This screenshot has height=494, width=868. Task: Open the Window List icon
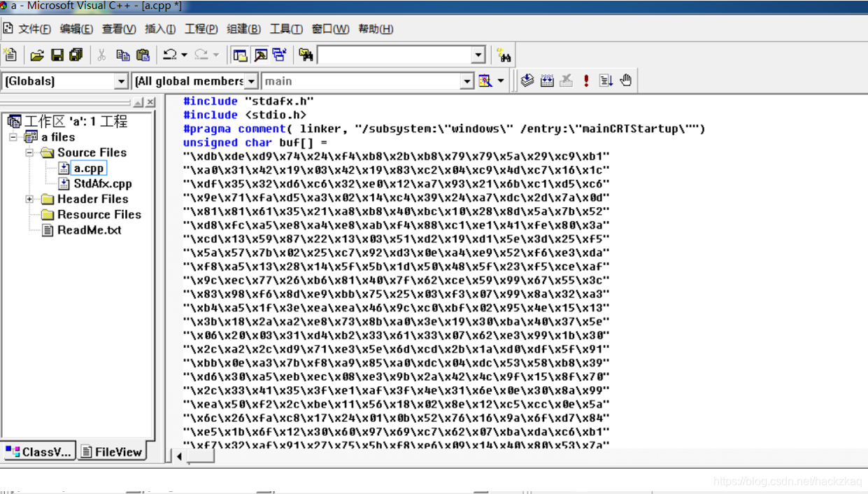(x=280, y=55)
